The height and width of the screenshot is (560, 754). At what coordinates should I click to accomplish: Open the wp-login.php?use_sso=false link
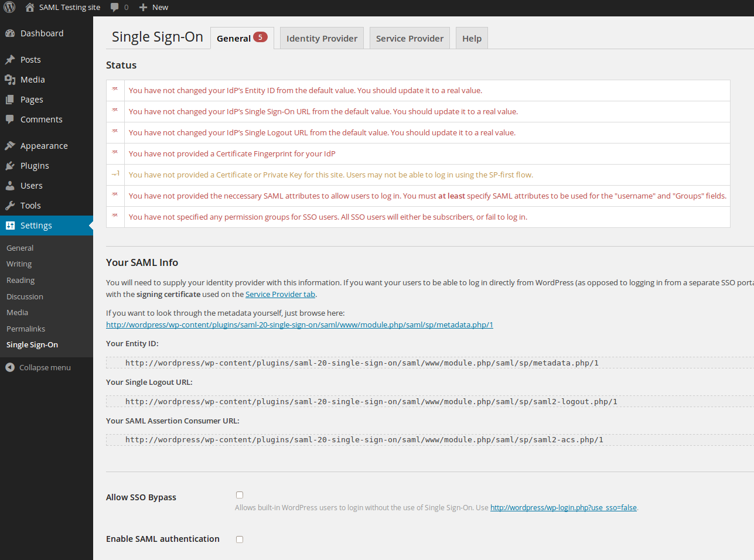[x=564, y=508]
